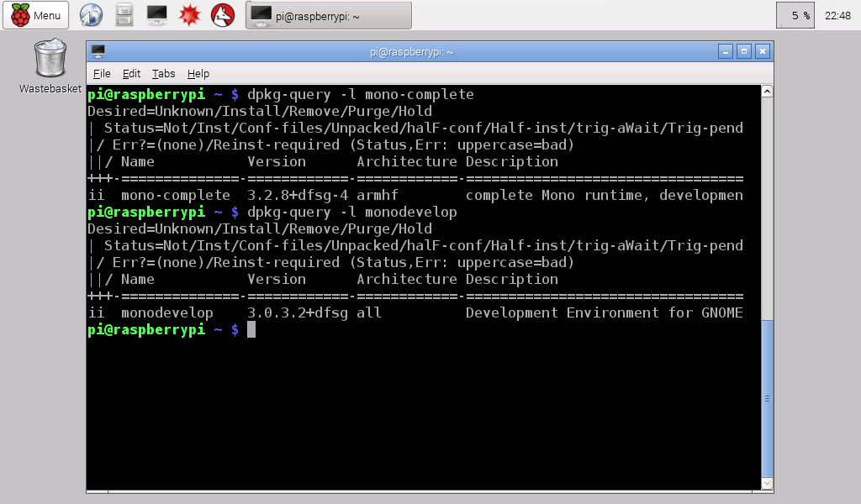
Task: Open the Mathematica red starburst icon
Action: click(x=190, y=15)
